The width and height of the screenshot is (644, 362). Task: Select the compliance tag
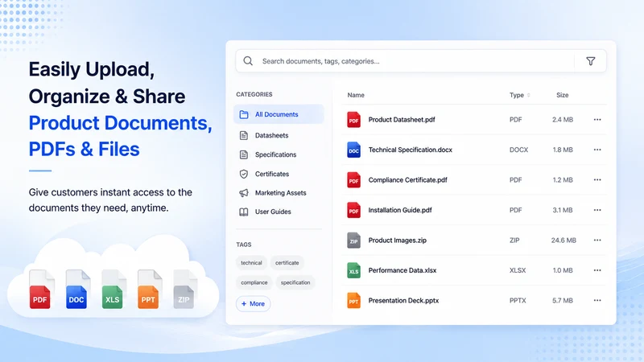pyautogui.click(x=254, y=282)
